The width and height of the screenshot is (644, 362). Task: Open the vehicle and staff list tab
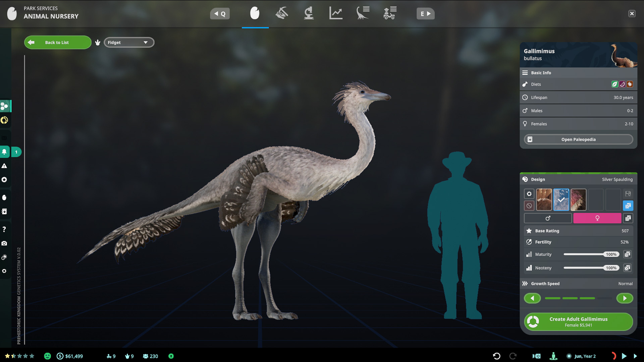click(x=390, y=13)
